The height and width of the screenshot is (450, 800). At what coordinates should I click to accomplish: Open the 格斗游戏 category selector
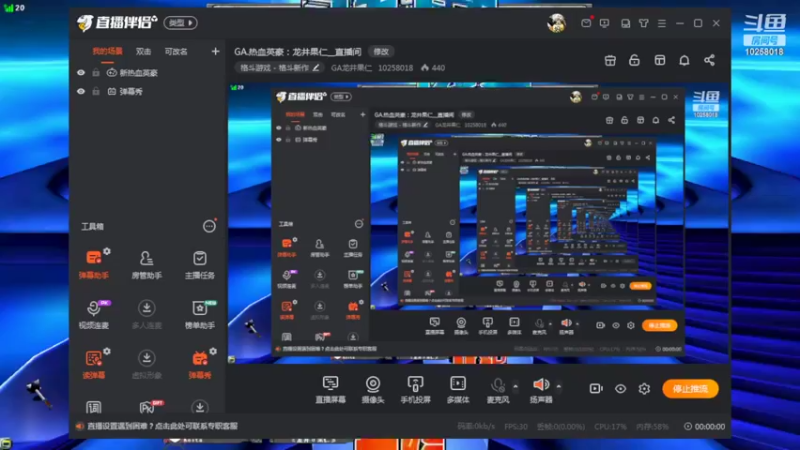point(280,67)
